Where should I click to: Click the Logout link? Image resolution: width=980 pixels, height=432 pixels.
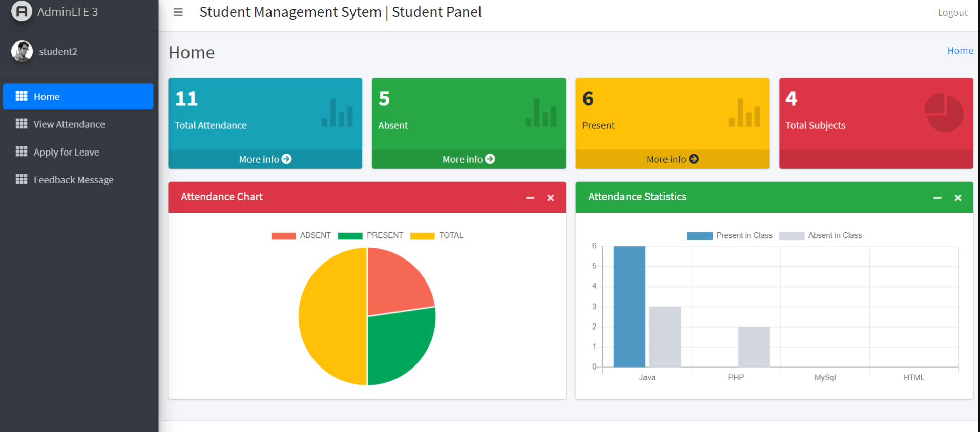pyautogui.click(x=952, y=12)
